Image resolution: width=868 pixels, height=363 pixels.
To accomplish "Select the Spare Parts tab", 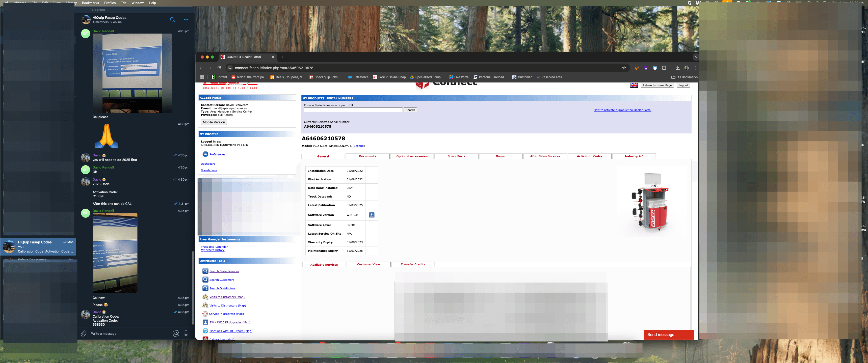I will click(456, 156).
